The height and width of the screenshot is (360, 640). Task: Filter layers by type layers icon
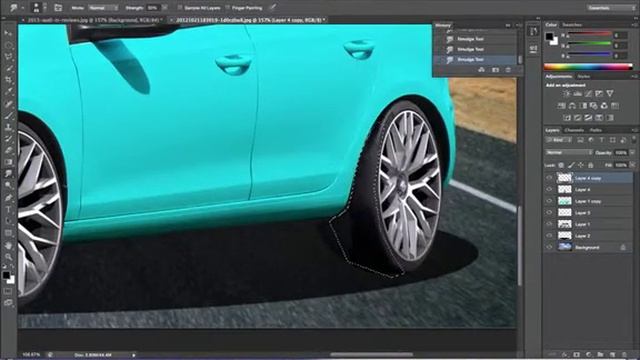(x=602, y=140)
